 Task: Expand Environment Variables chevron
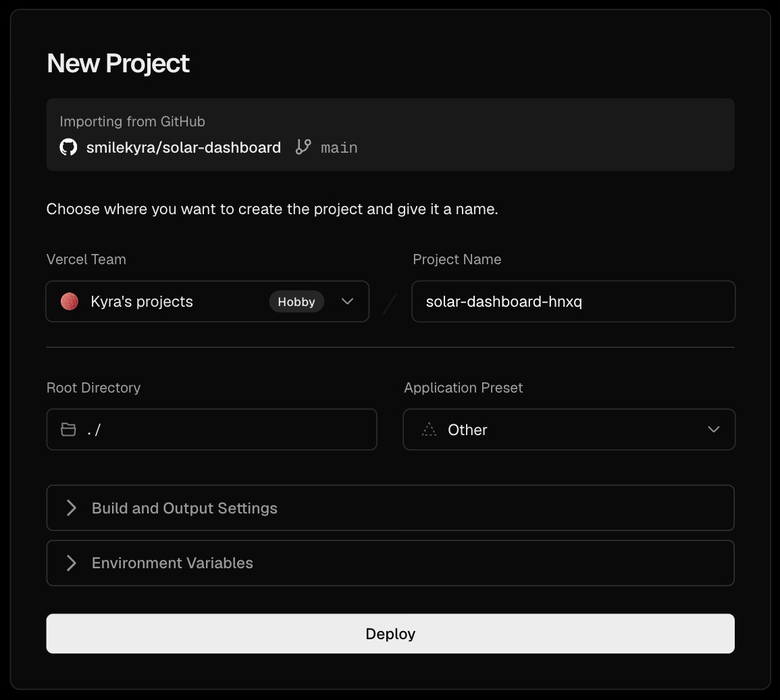72,563
